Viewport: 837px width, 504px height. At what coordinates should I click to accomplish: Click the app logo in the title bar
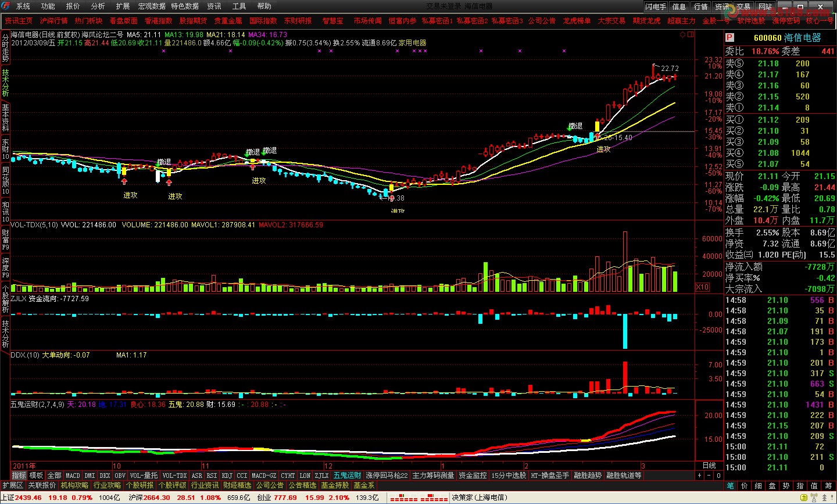[x=6, y=6]
